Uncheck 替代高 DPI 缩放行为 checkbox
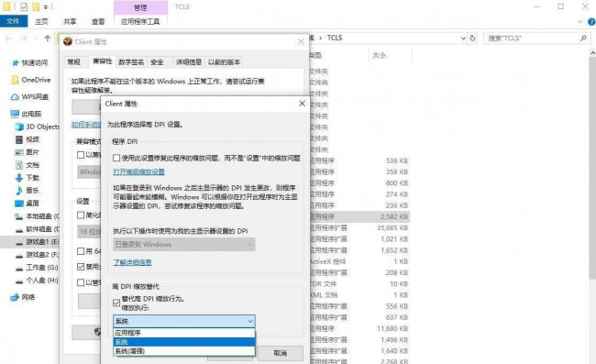This screenshot has width=596, height=364. pos(116,303)
